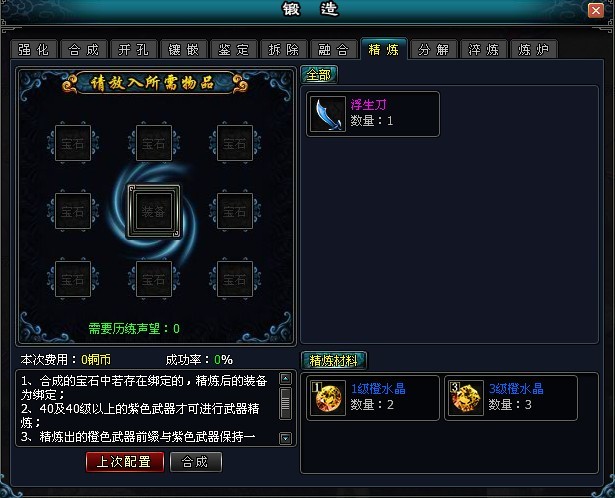Viewport: 615px width, 498px height.
Task: Close the 锻造 forging window
Action: point(596,10)
